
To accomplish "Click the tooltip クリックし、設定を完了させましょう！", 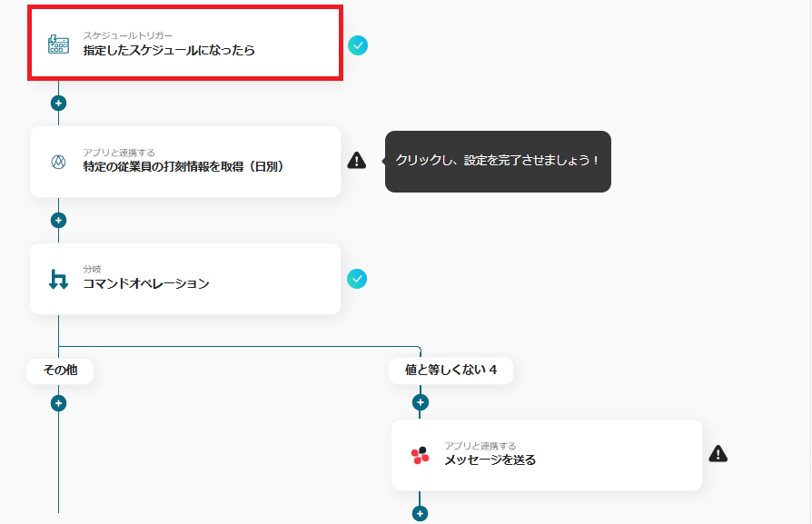I will [498, 161].
